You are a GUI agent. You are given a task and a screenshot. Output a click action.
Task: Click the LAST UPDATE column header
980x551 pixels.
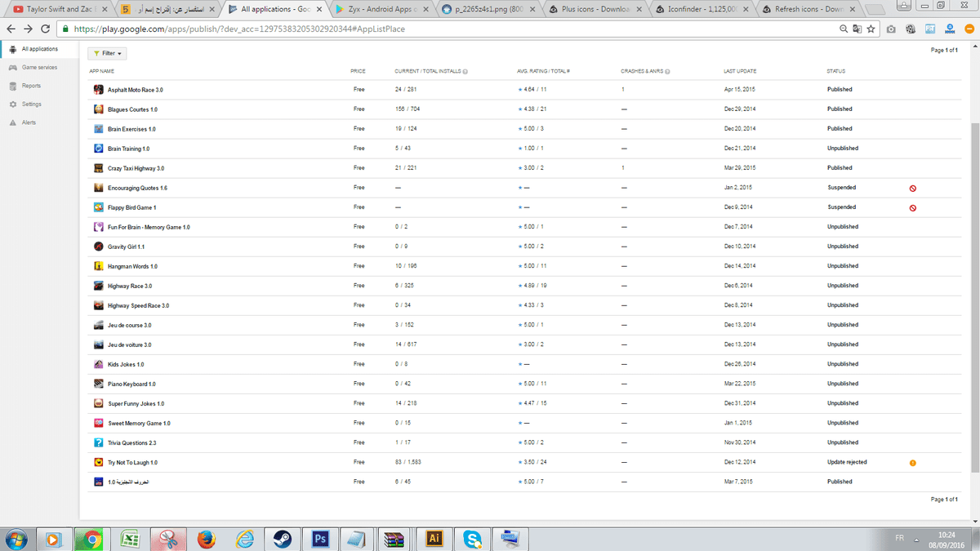click(x=740, y=71)
